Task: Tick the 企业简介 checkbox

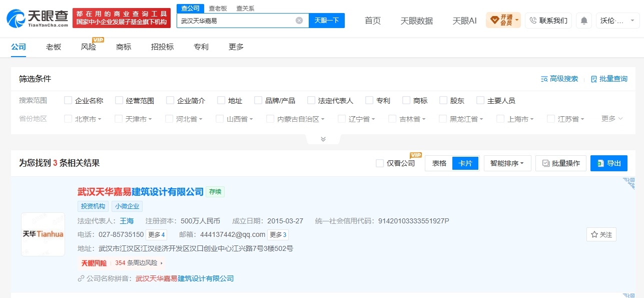Action: (x=170, y=100)
